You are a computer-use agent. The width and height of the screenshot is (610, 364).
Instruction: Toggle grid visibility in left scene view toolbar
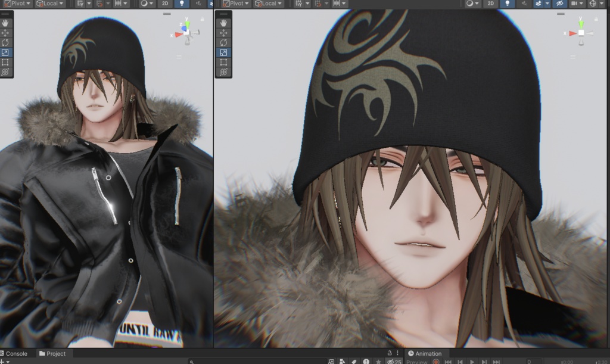point(80,4)
